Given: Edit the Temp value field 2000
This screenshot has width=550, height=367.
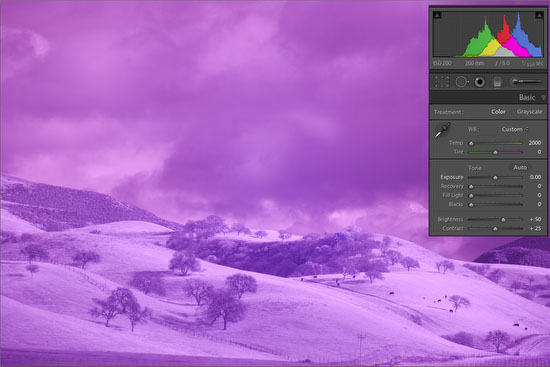Looking at the screenshot, I should [535, 143].
